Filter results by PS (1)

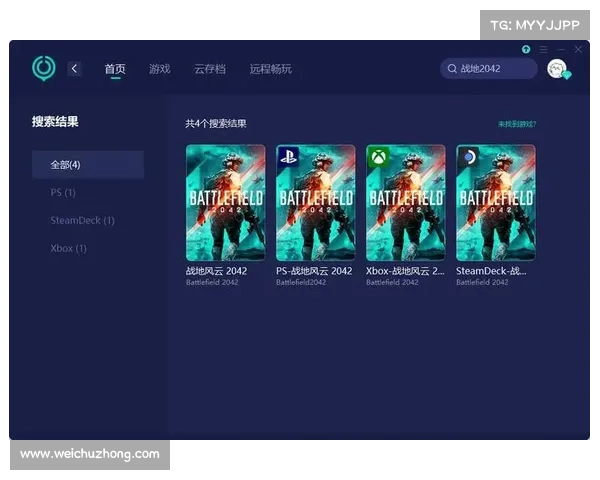coord(63,193)
